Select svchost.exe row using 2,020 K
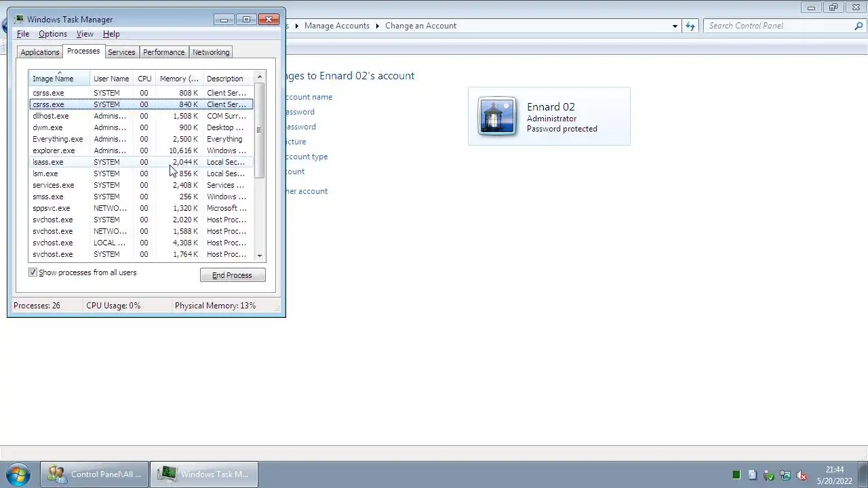 141,220
